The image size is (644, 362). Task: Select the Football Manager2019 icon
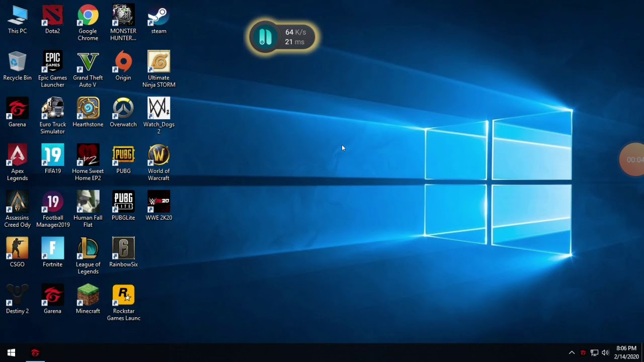[x=52, y=210]
